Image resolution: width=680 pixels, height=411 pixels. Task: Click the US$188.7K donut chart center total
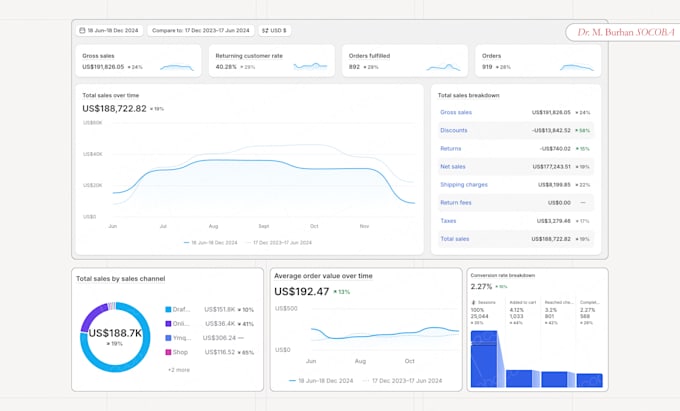click(115, 333)
